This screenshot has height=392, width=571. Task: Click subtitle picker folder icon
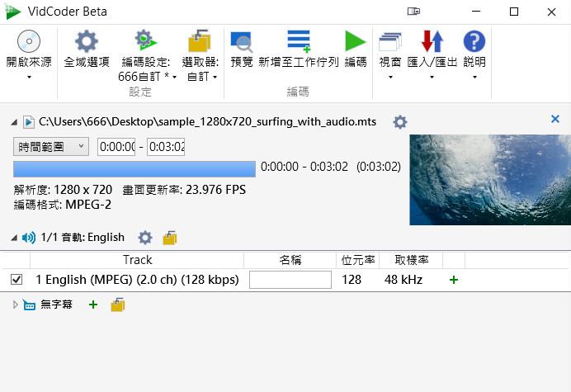[x=118, y=305]
